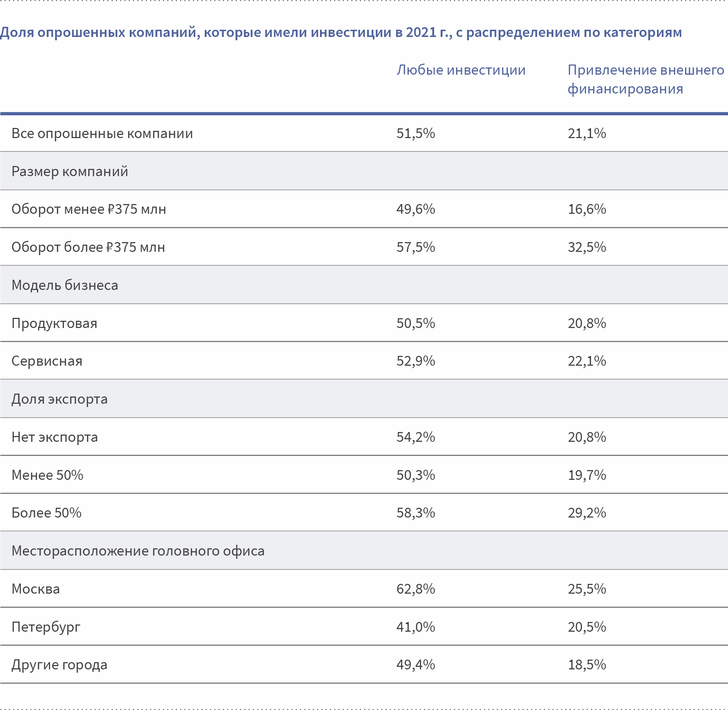Click the 18,5% value for other cities

[x=587, y=665]
